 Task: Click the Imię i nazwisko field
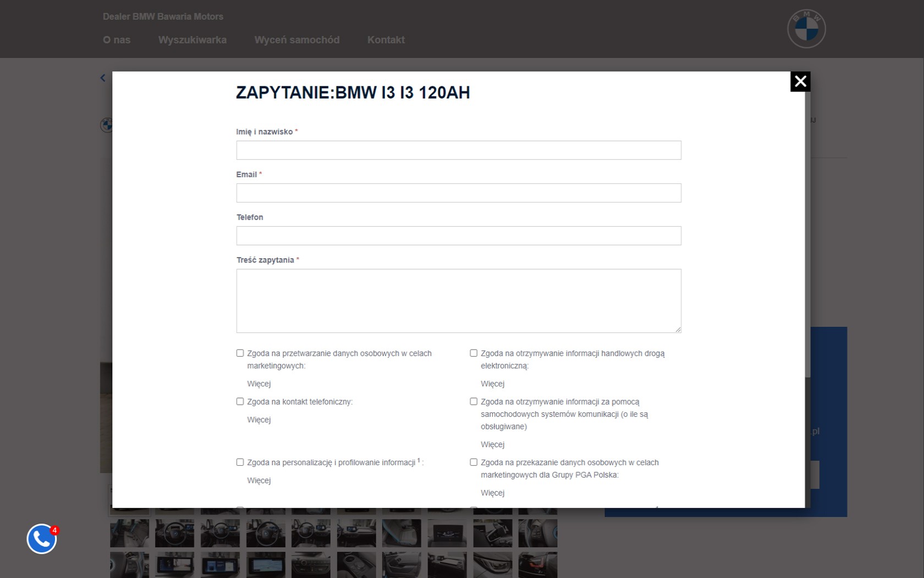[458, 150]
